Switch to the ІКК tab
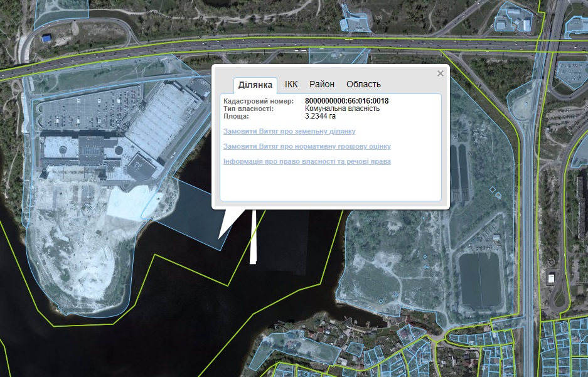The width and height of the screenshot is (588, 377). coord(291,84)
